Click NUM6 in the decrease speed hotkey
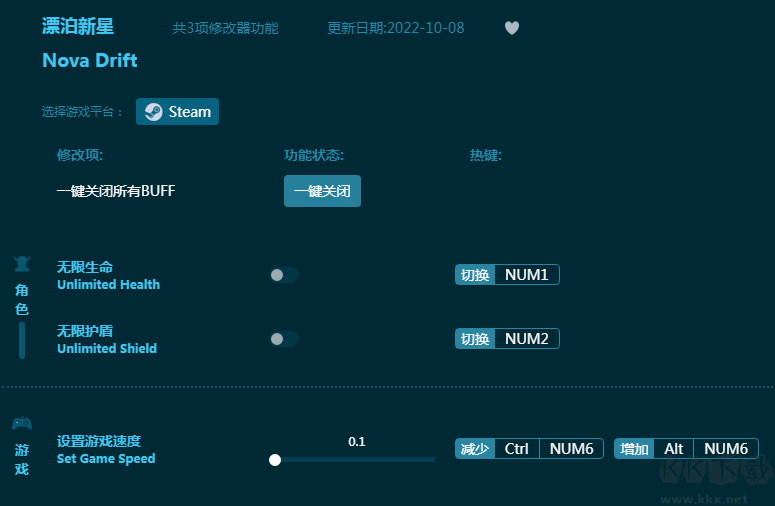 tap(571, 449)
